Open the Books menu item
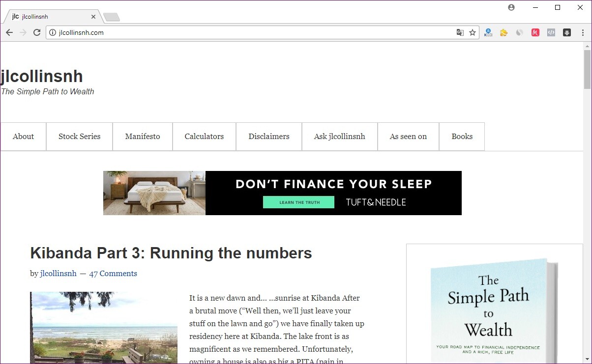 coord(462,137)
